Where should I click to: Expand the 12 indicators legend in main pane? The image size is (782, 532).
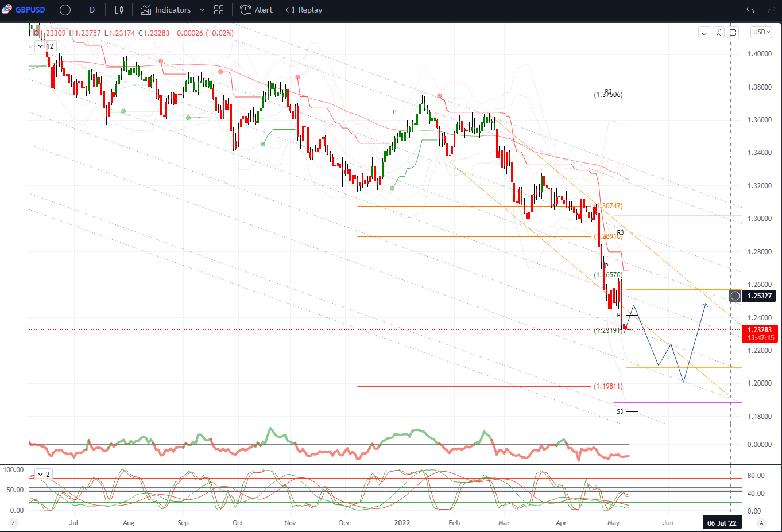coord(45,46)
